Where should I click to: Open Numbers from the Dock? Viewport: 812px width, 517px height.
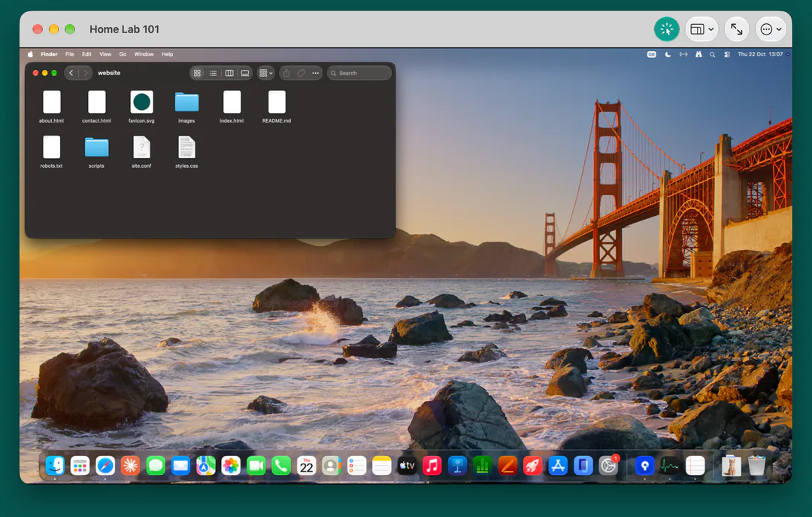pyautogui.click(x=482, y=466)
